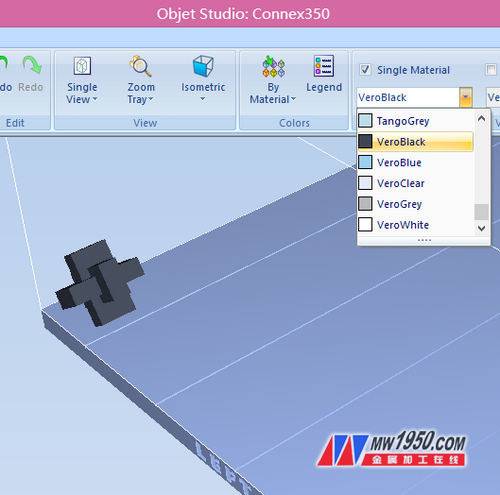This screenshot has width=500, height=495.
Task: Uncheck the Single Material checkbox
Action: pos(365,70)
